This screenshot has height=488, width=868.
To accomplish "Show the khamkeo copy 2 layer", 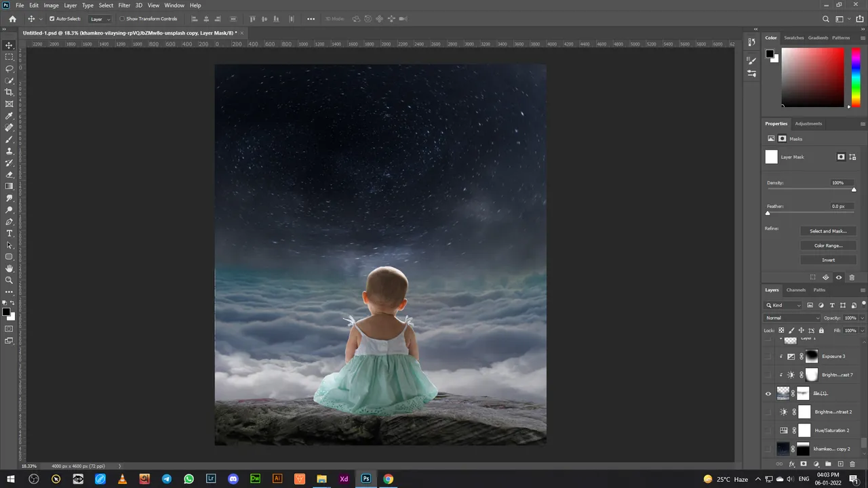I will pos(768,449).
